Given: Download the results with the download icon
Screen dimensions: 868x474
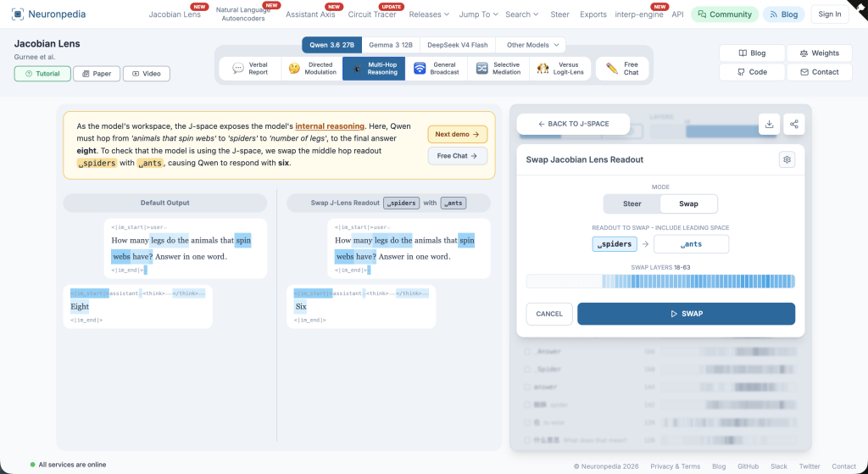Looking at the screenshot, I should click(769, 124).
